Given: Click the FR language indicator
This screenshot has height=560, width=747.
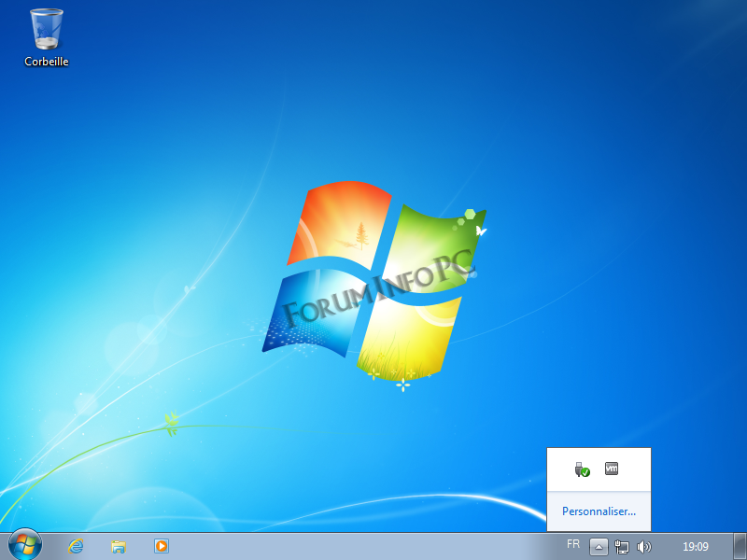Looking at the screenshot, I should click(573, 544).
